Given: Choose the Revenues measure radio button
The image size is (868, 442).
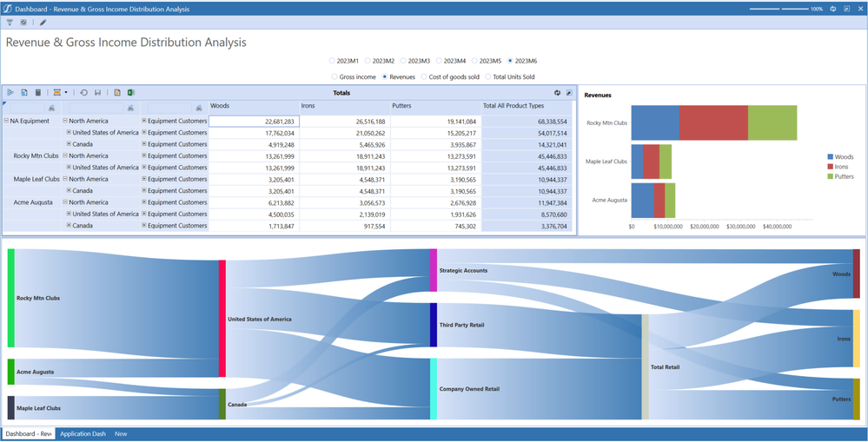Looking at the screenshot, I should pos(385,77).
